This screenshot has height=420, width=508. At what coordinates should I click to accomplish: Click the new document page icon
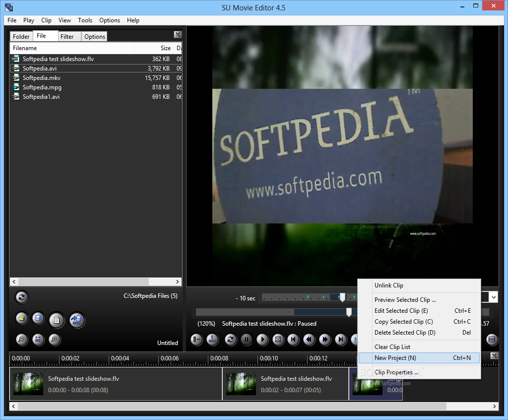57,320
